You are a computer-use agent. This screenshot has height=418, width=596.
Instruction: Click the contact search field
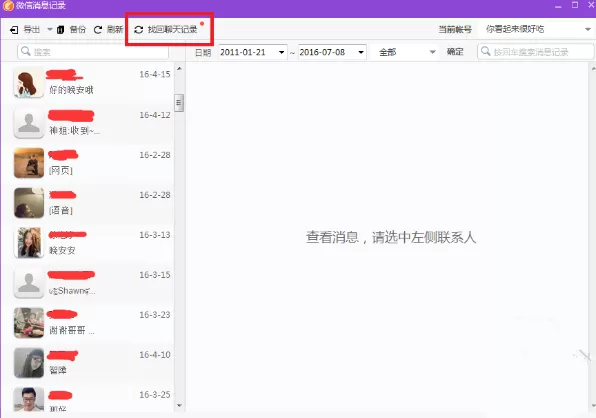[x=93, y=51]
